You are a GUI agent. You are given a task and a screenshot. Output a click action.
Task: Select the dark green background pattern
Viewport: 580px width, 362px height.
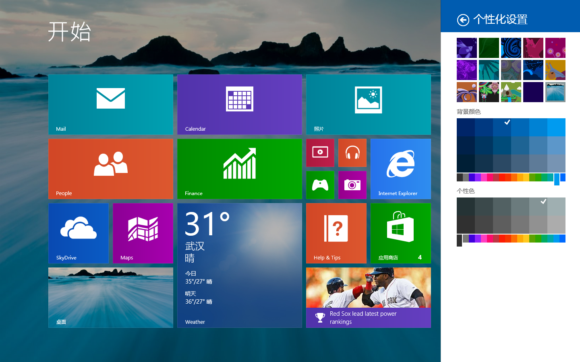(489, 48)
